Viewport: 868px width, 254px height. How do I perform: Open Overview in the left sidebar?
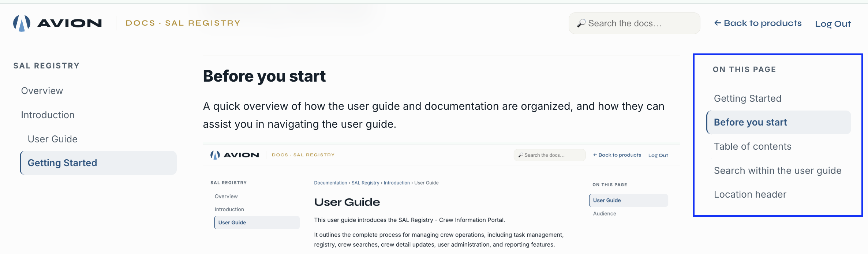point(42,91)
